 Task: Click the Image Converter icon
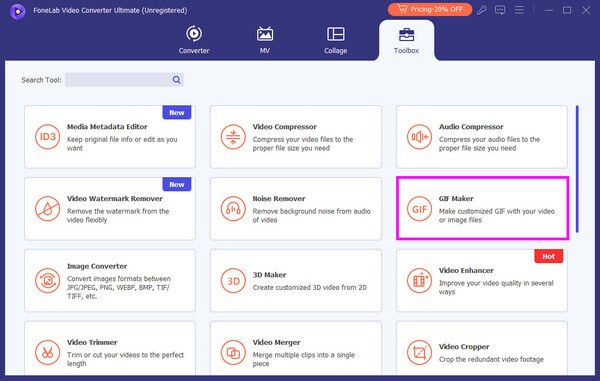coord(47,280)
